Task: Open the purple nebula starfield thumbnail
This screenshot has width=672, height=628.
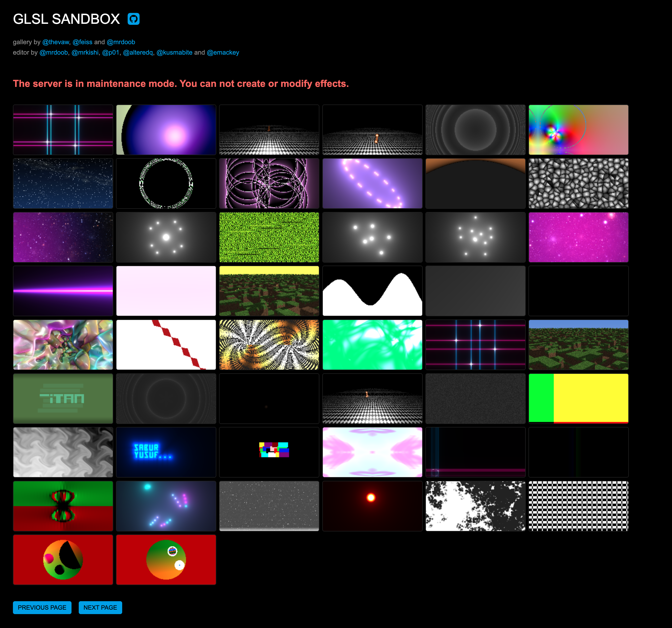Action: tap(63, 237)
